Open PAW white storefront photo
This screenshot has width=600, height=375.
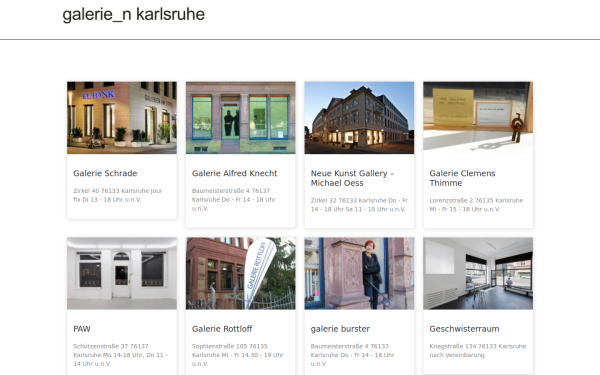[122, 273]
